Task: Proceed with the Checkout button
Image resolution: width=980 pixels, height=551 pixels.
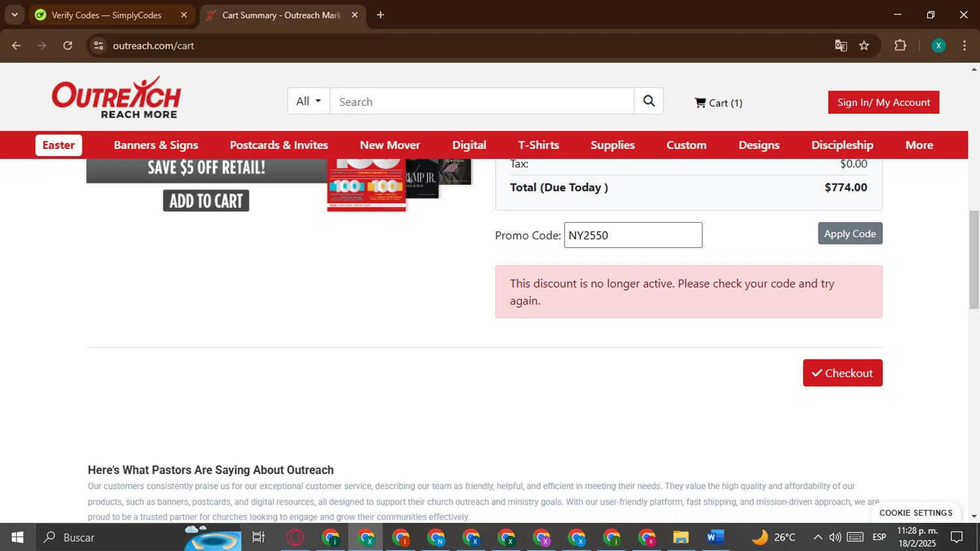Action: [x=843, y=373]
